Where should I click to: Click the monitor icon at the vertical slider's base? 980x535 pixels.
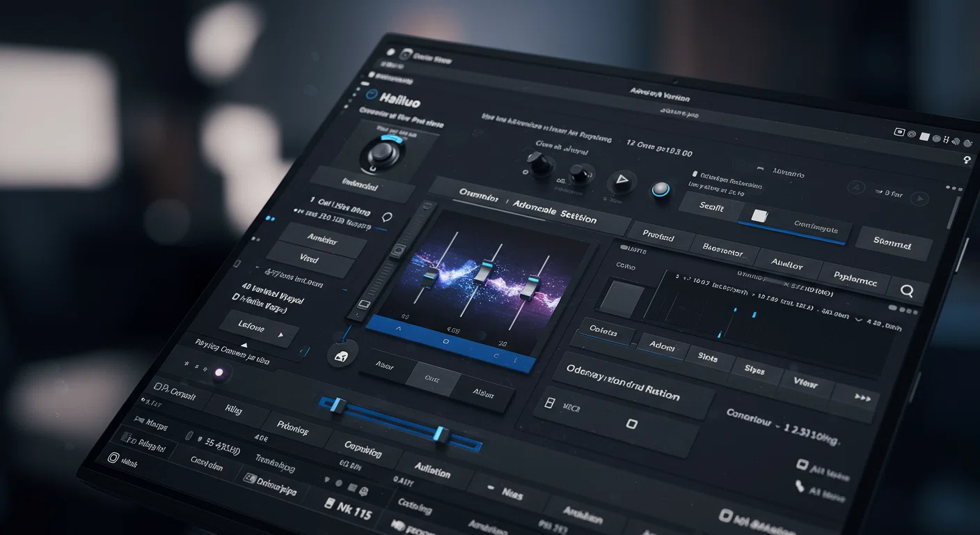[363, 304]
